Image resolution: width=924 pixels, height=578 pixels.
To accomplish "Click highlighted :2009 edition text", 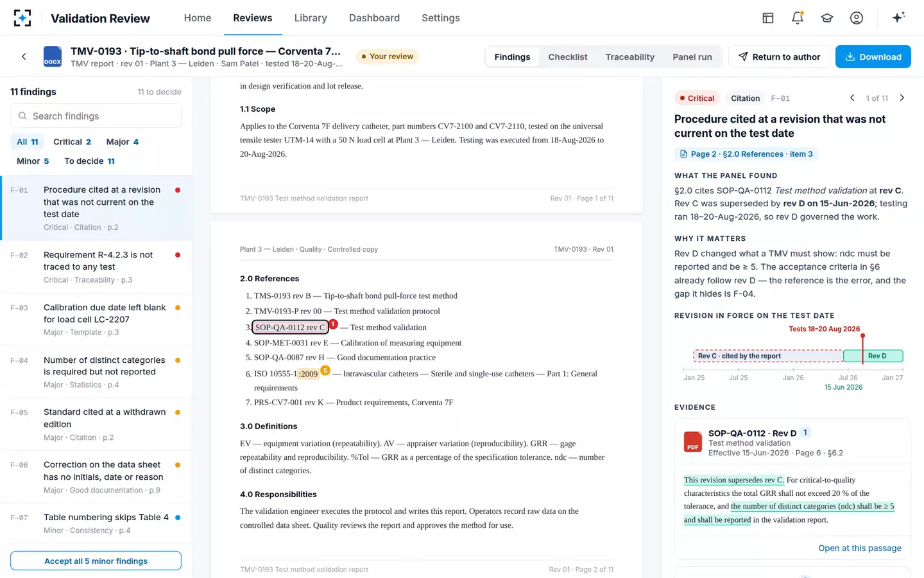I will tap(308, 374).
